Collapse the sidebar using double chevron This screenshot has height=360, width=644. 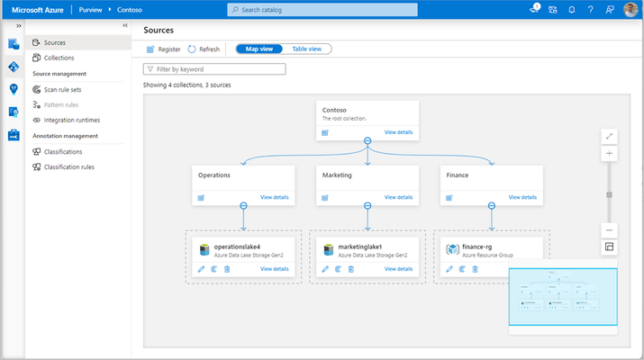tap(125, 25)
